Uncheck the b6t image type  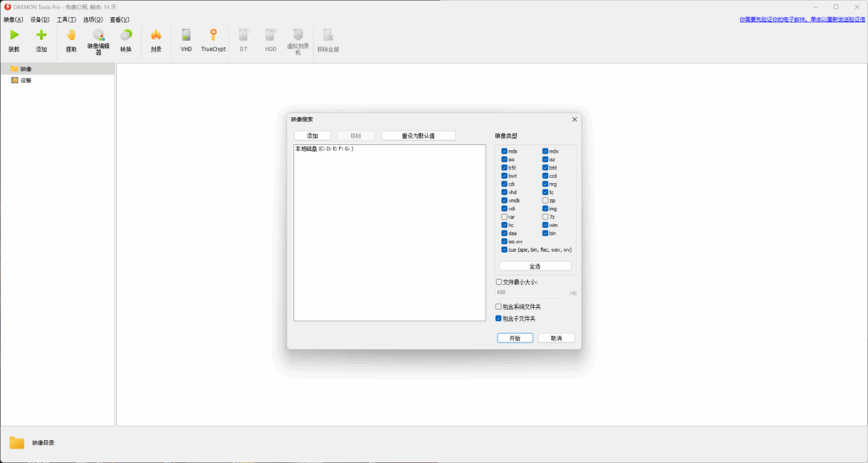pyautogui.click(x=545, y=168)
